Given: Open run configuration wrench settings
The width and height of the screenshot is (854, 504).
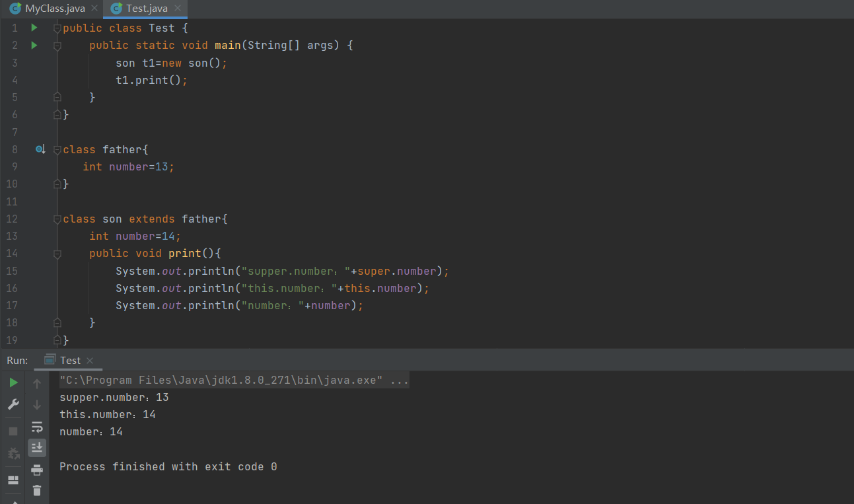Looking at the screenshot, I should point(13,404).
